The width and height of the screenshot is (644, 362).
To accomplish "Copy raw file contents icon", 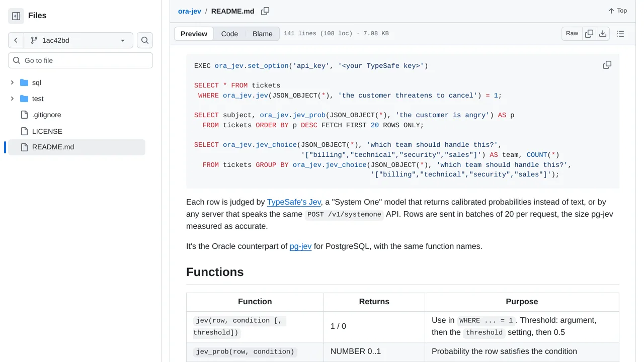I will (x=589, y=34).
